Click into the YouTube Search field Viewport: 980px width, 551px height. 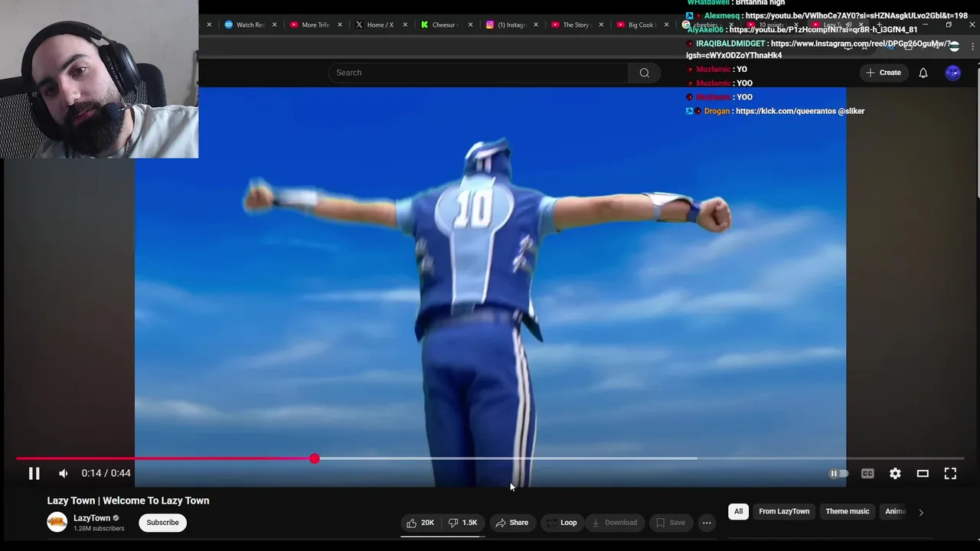click(479, 73)
